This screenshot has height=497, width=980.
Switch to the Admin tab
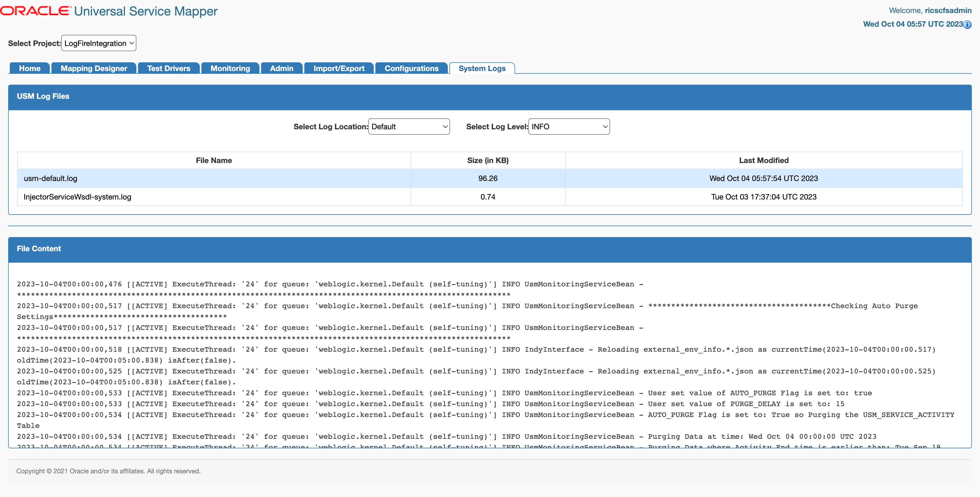point(281,68)
